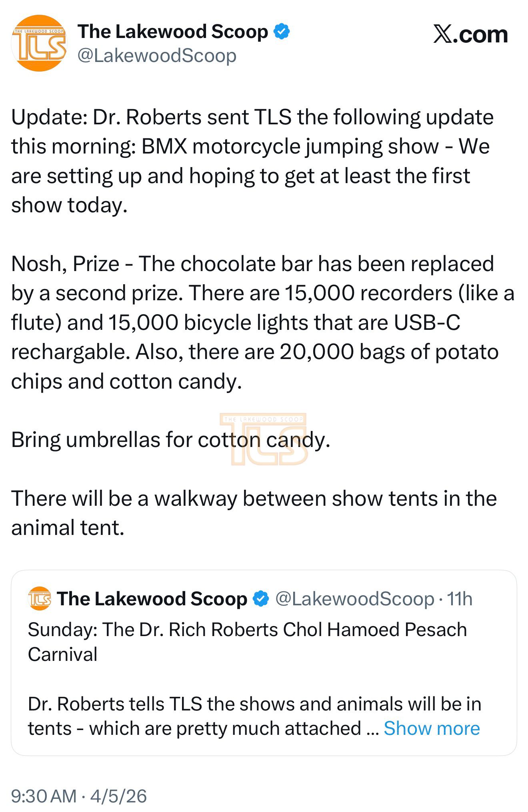This screenshot has width=528, height=812.
Task: Click the X.com logo
Action: [x=470, y=35]
